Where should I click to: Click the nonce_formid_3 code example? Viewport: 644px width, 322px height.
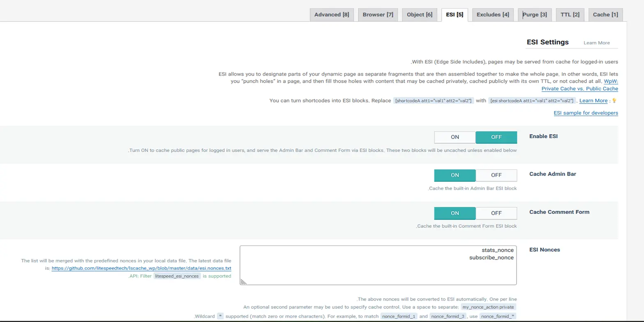click(448, 316)
